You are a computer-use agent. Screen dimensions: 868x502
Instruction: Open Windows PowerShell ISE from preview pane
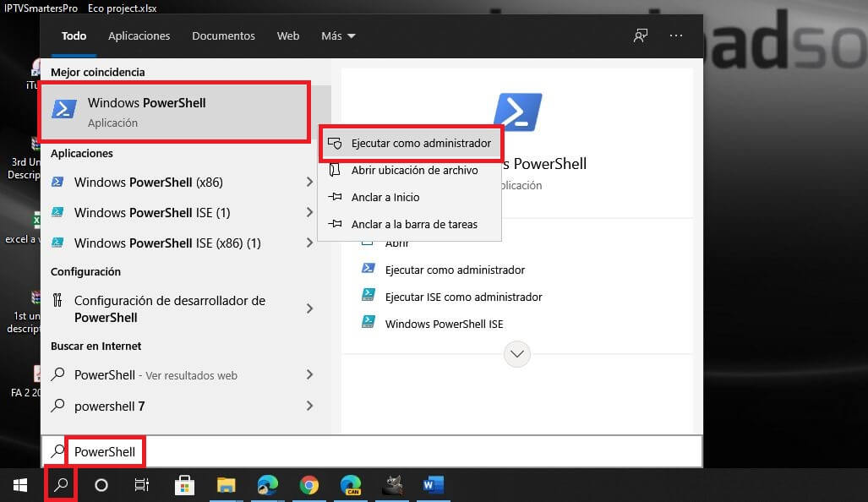[x=444, y=325]
